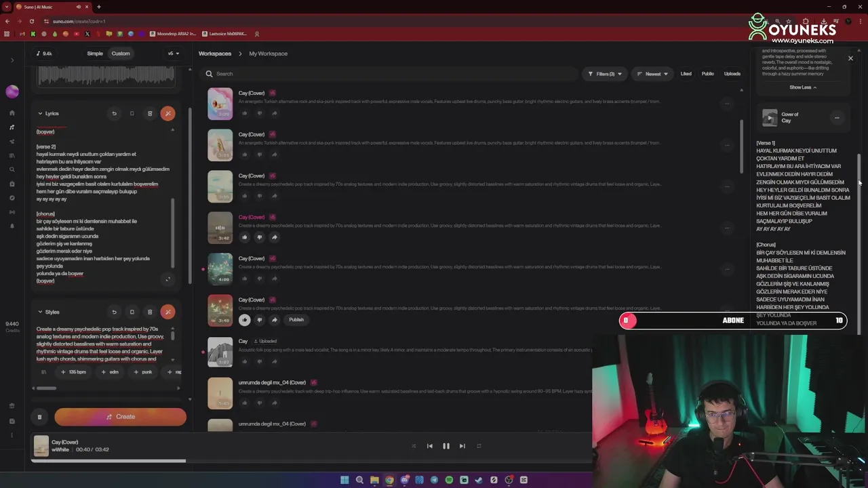
Task: Open the Home icon in Suno sidebar
Action: point(12,113)
